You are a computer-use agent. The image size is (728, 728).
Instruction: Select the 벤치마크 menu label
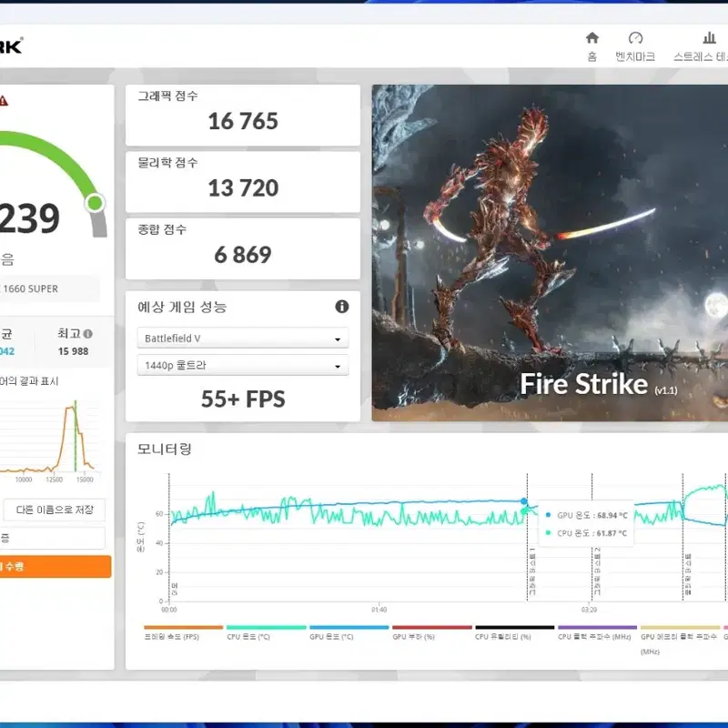[x=635, y=56]
